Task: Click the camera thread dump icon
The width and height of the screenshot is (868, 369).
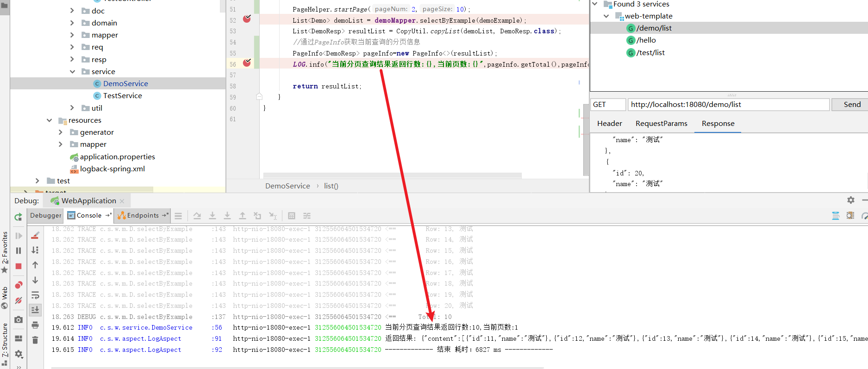Action: coord(19,319)
